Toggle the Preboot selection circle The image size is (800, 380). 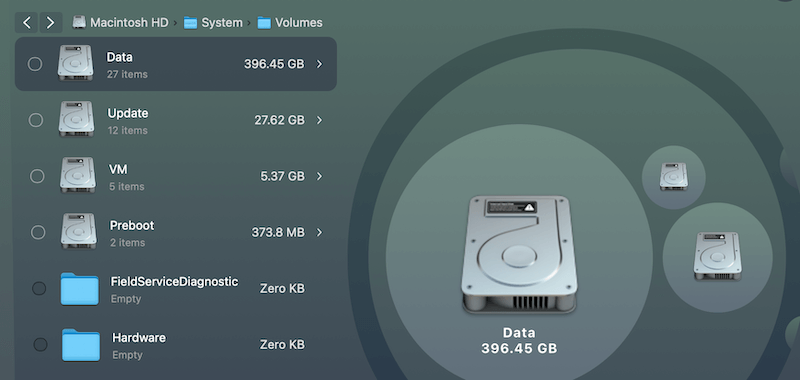[x=38, y=232]
